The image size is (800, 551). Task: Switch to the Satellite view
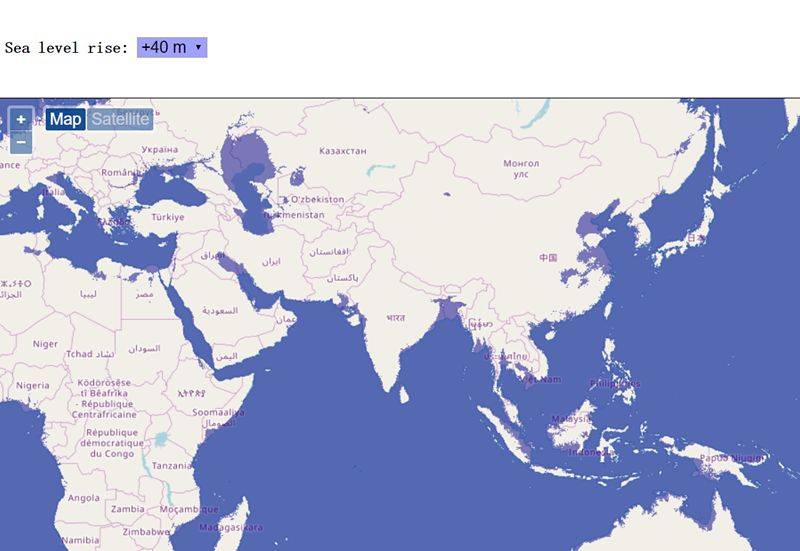[120, 120]
